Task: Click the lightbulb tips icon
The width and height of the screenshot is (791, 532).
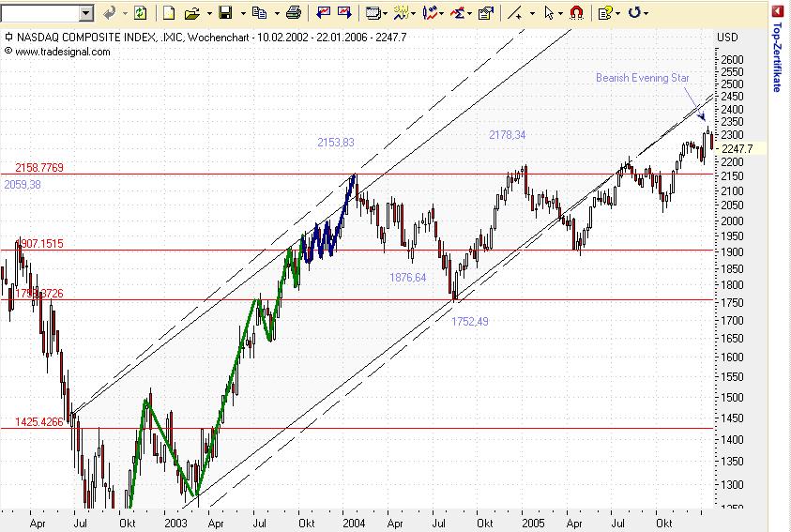Action: click(x=605, y=13)
